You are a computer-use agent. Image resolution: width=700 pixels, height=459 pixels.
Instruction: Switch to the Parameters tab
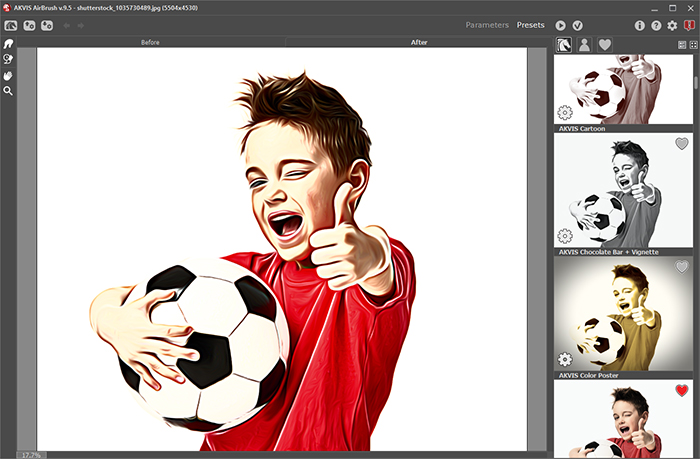click(x=487, y=25)
